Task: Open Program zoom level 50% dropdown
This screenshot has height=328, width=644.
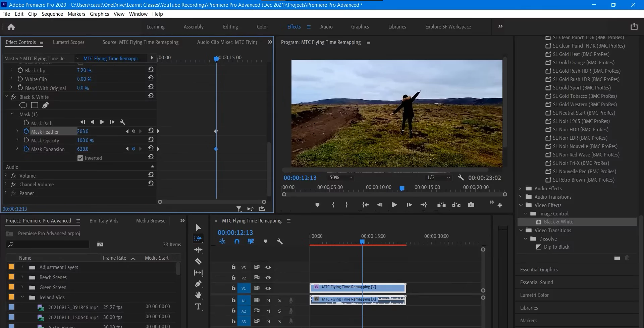Action: point(341,178)
